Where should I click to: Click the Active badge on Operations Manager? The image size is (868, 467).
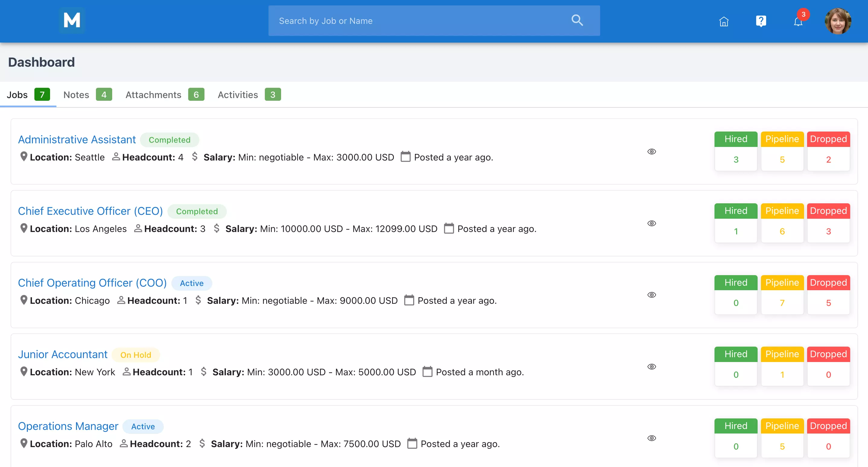point(143,426)
